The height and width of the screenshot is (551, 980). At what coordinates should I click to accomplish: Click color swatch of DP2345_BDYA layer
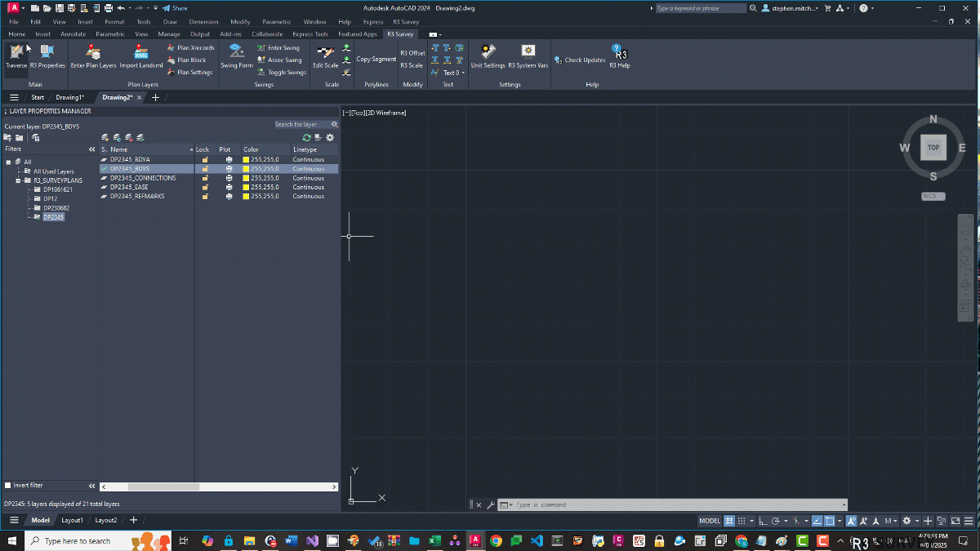tap(247, 160)
